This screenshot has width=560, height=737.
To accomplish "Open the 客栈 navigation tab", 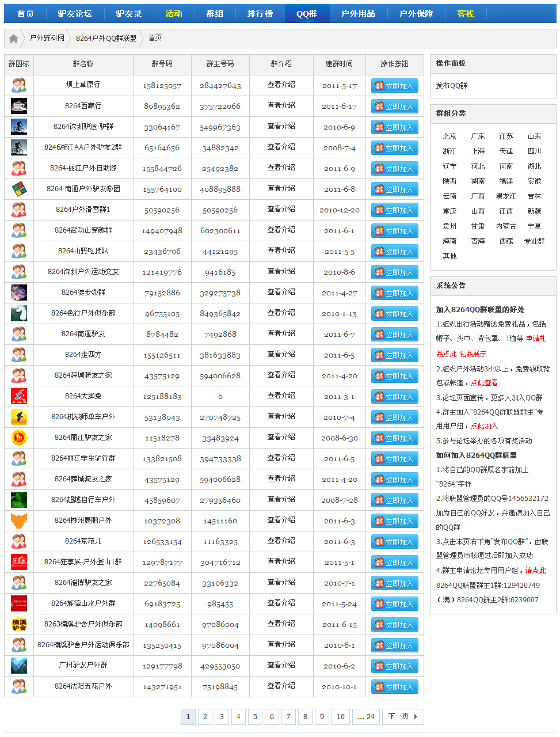I will tap(466, 14).
